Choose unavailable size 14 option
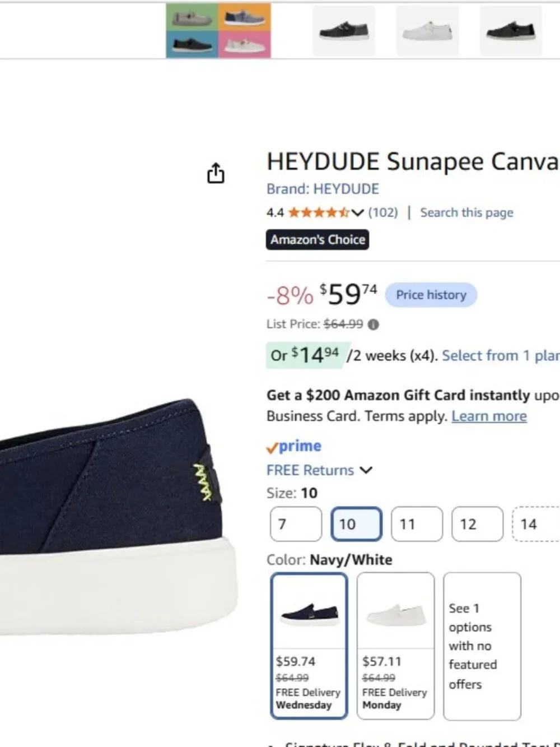 coord(536,524)
